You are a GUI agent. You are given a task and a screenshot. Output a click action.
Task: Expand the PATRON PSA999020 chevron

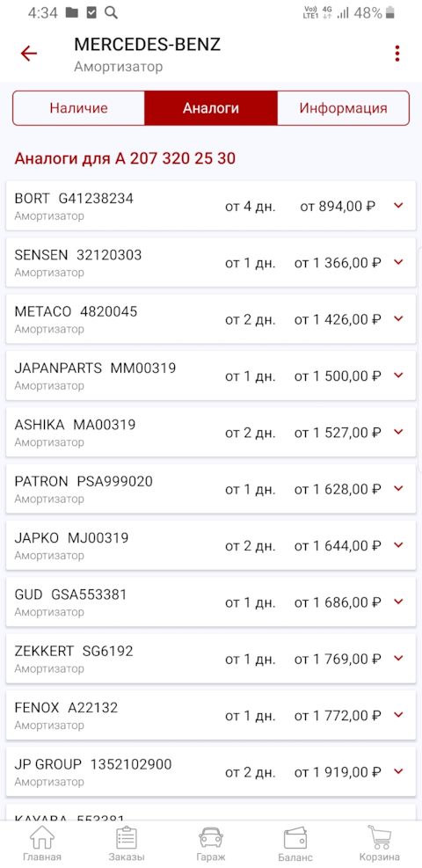click(x=398, y=488)
